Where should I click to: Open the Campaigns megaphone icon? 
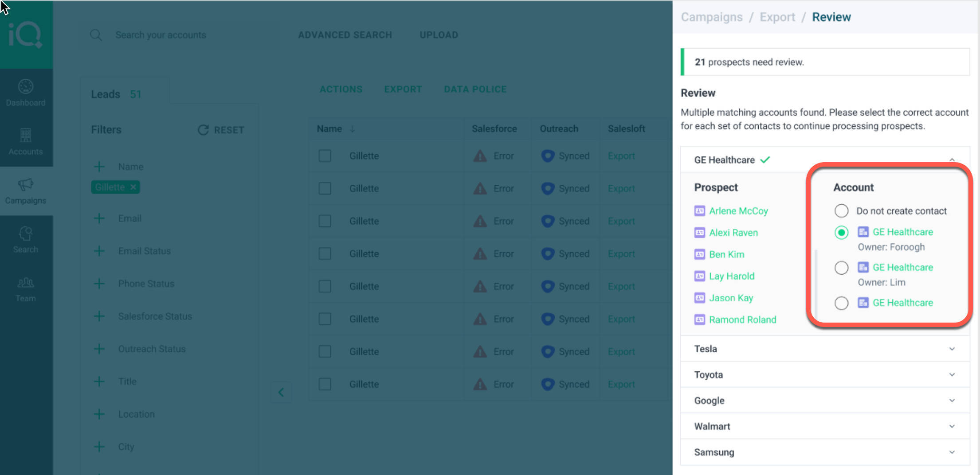pos(26,185)
